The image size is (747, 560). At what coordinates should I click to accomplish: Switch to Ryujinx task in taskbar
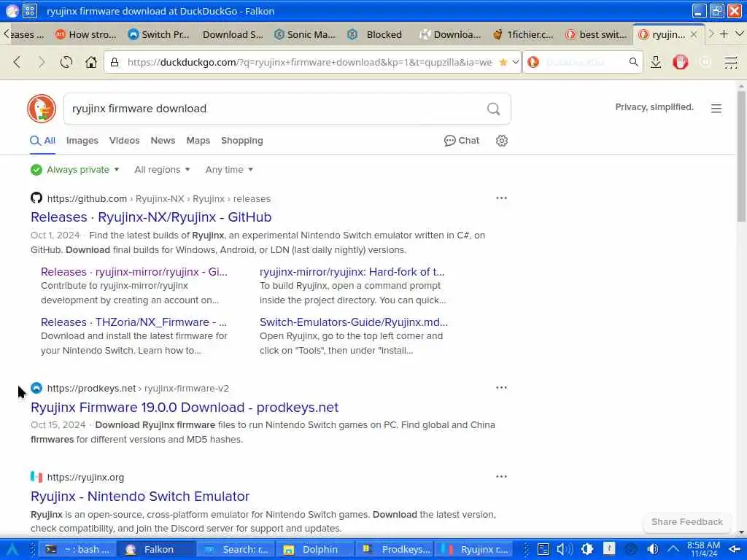(474, 550)
